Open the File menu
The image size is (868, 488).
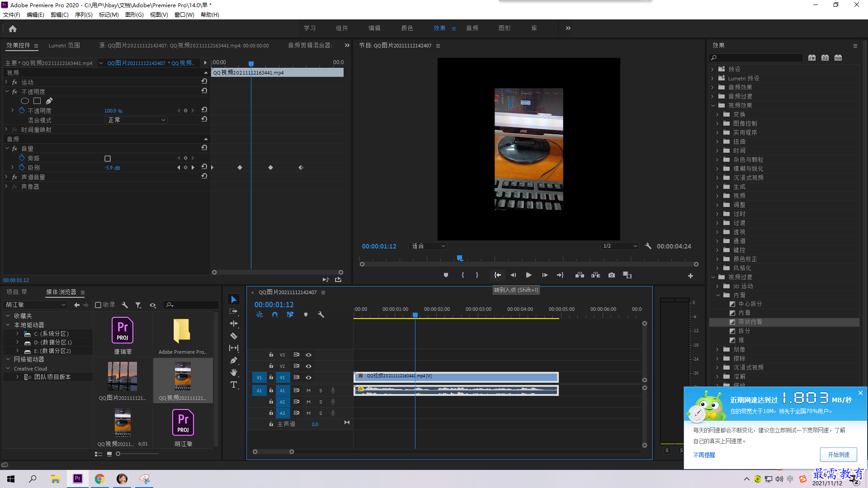[x=12, y=14]
